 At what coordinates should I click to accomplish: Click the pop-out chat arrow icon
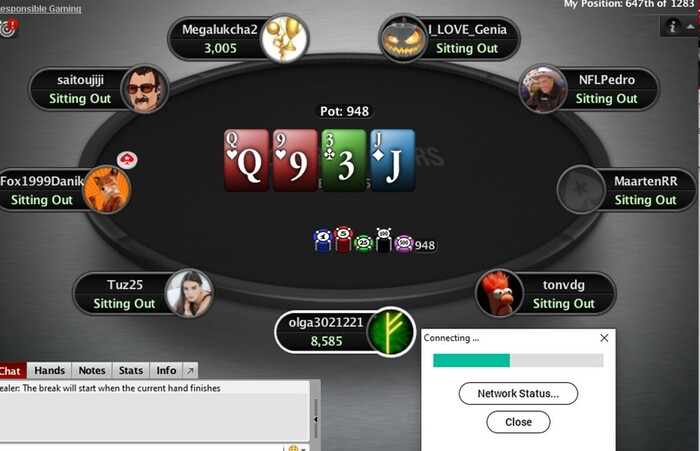[190, 371]
